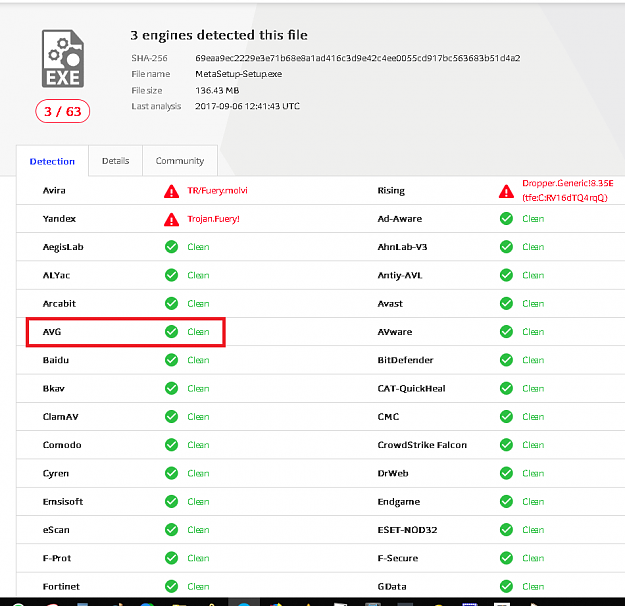625x606 pixels.
Task: Click the Emsisoft engine name
Action: pyautogui.click(x=63, y=502)
